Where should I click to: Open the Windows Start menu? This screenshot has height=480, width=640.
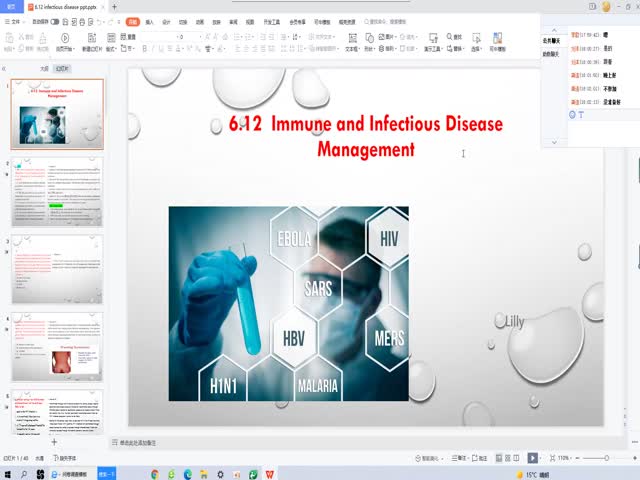(7, 474)
